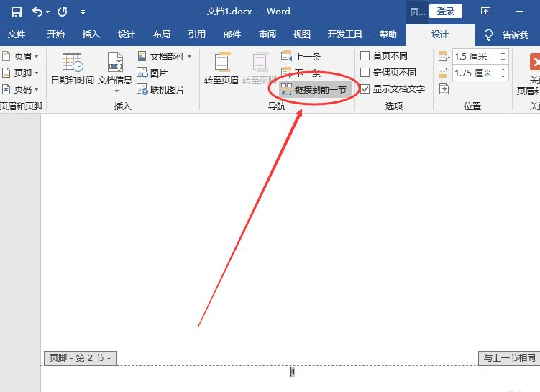Insert a 联机图片 online picture
The height and width of the screenshot is (392, 540).
tap(161, 90)
